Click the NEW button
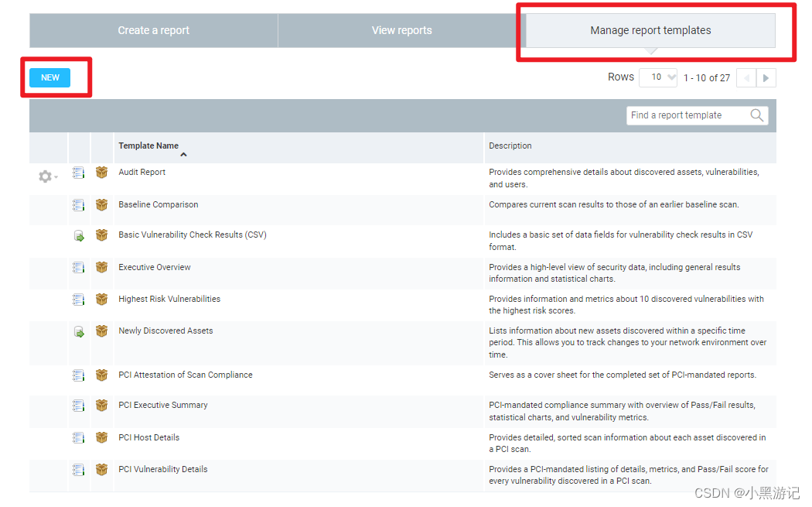Viewport: 812px width, 507px height. (49, 77)
